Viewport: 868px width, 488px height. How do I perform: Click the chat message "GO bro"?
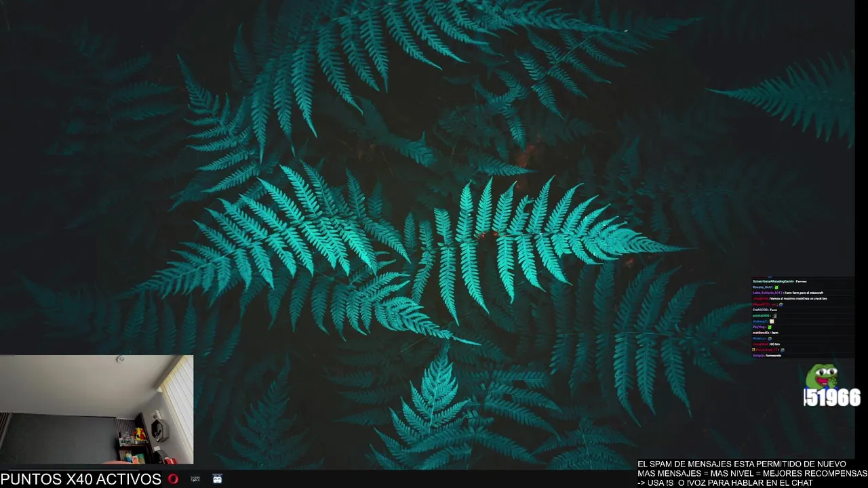pos(775,344)
